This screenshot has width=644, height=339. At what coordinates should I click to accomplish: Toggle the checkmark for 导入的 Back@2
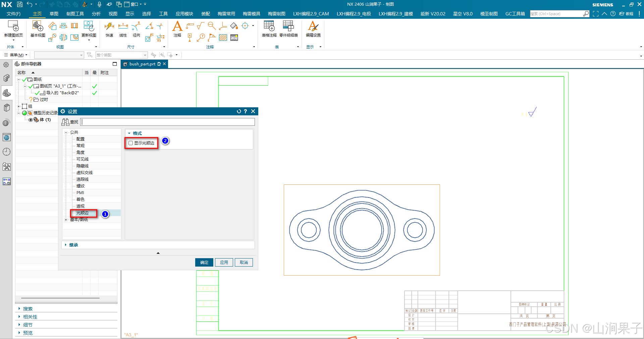tap(37, 93)
